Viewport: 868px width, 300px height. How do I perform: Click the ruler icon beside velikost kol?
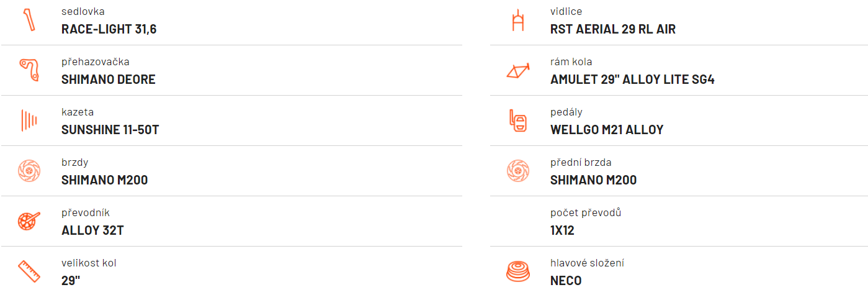click(x=29, y=271)
